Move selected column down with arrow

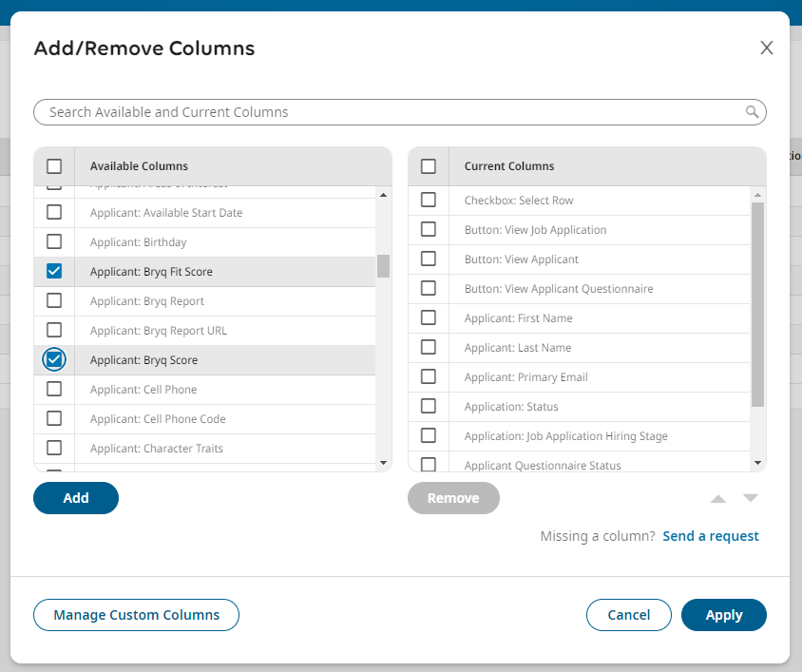click(751, 499)
